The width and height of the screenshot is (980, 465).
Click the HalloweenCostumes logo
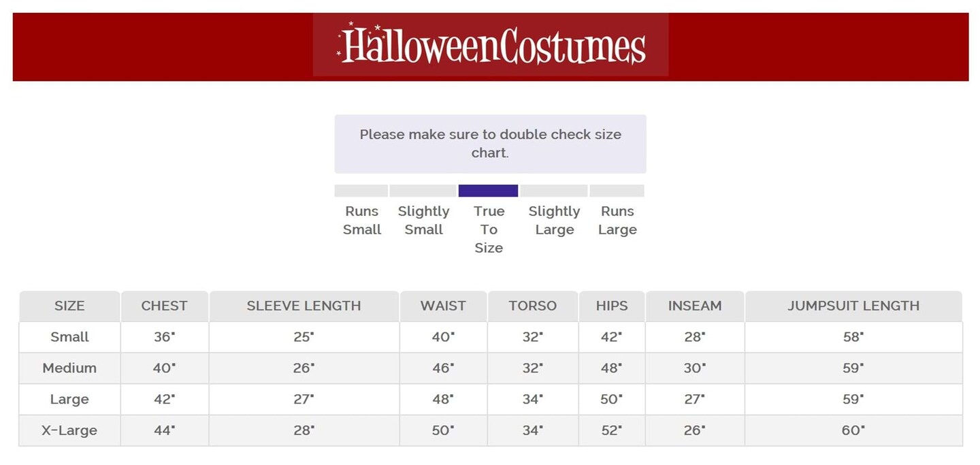(491, 45)
